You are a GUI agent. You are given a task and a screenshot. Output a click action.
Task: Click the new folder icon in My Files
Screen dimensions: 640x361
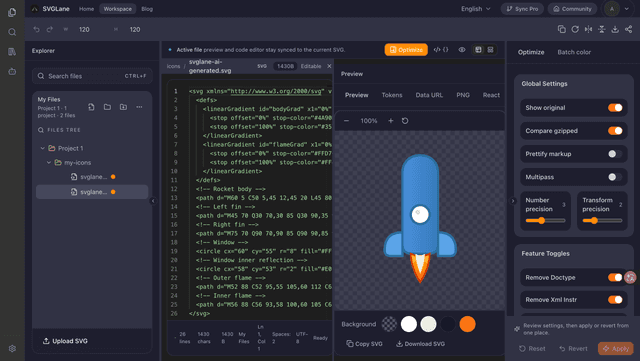coord(107,107)
